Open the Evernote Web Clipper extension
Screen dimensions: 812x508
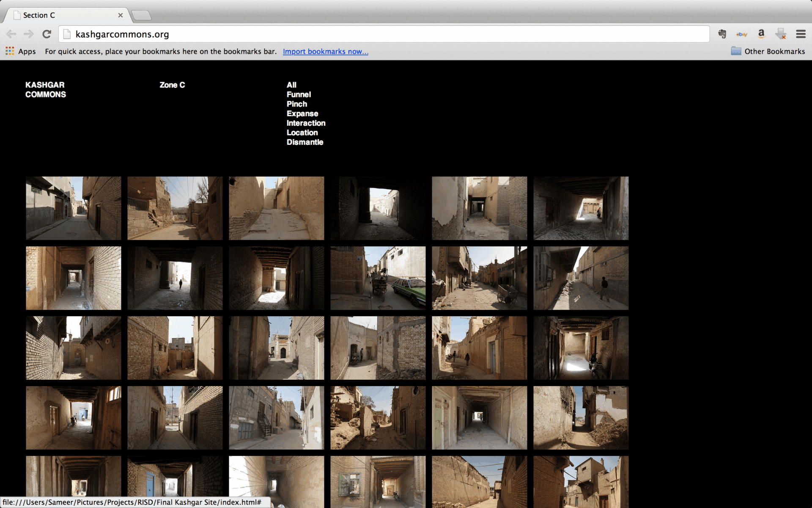722,34
